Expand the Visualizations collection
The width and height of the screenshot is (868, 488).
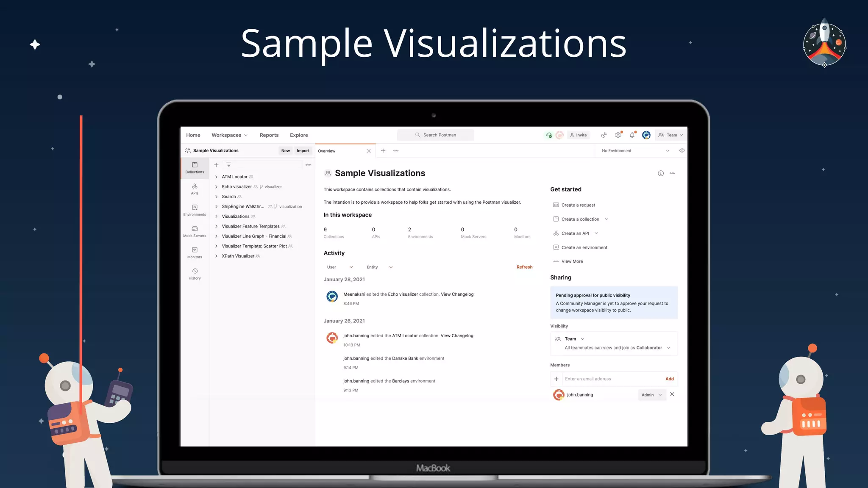point(216,216)
